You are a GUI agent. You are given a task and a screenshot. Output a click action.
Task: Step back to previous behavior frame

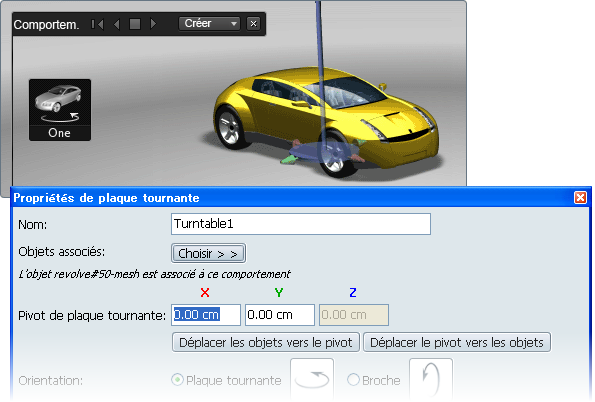(x=116, y=24)
